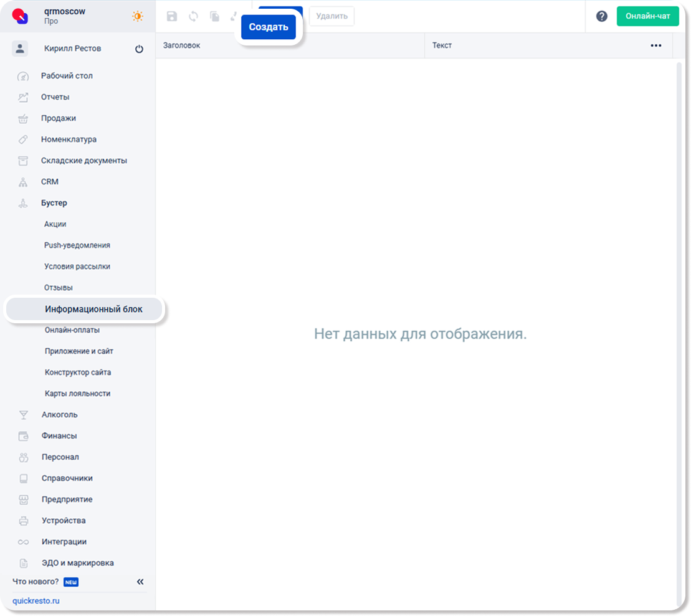Image resolution: width=691 pixels, height=616 pixels.
Task: Click the copy icon in toolbar
Action: 214,17
